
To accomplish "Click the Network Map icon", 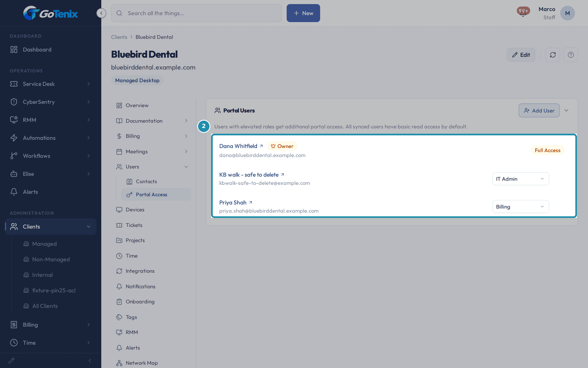I will tap(119, 363).
